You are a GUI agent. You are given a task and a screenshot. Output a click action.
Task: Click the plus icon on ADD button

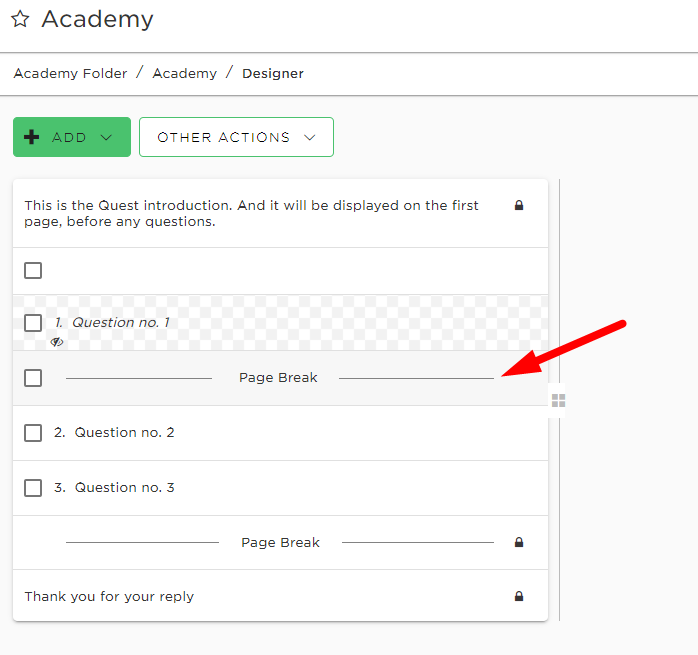coord(32,137)
